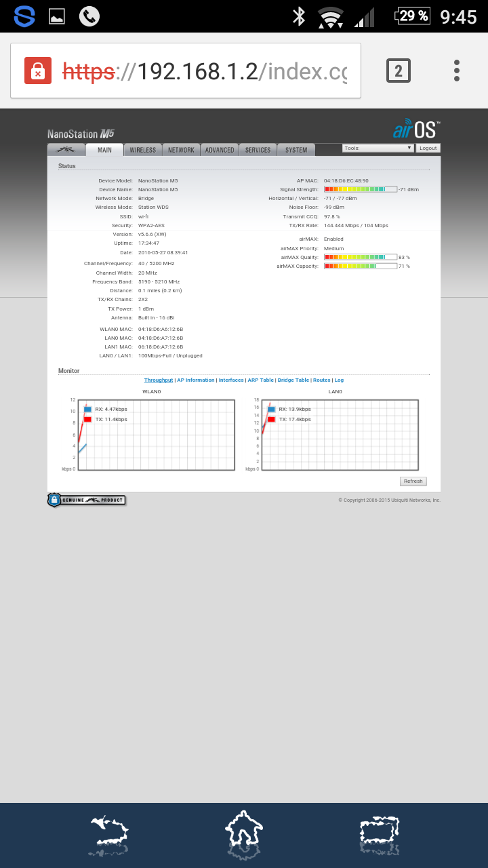Click the airMAX Capacity bar
The image size is (488, 868).
click(361, 266)
